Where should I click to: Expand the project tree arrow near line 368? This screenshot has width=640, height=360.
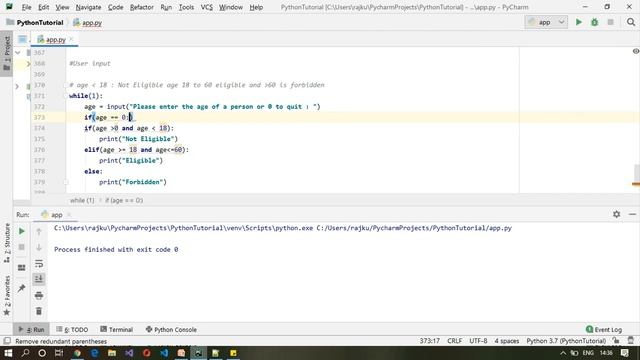(x=28, y=64)
